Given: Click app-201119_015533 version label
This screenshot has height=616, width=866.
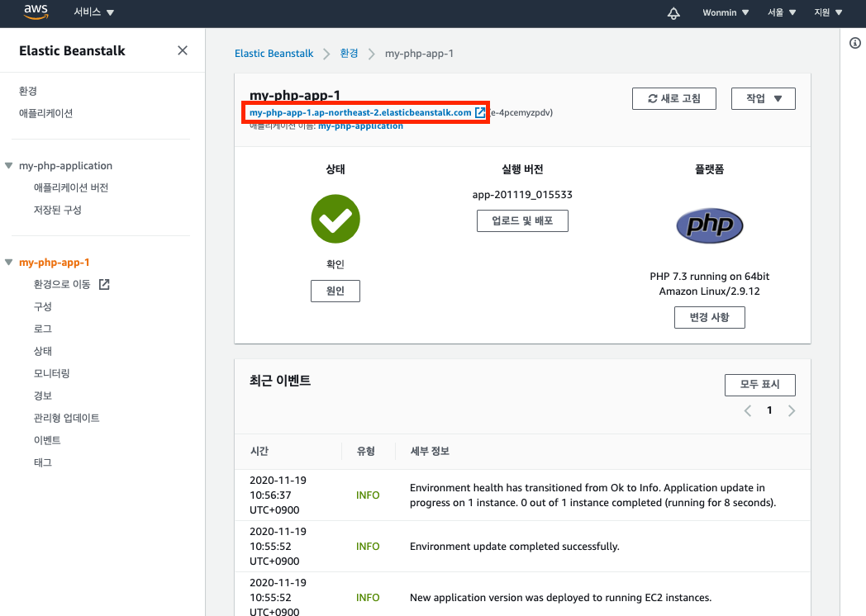Looking at the screenshot, I should tap(522, 194).
